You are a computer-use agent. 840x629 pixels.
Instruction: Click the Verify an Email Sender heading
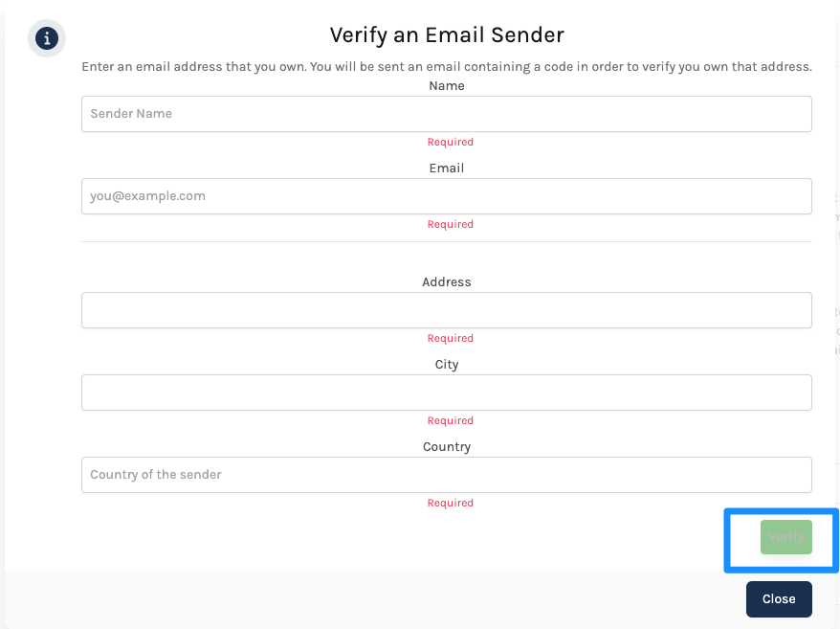coord(446,34)
